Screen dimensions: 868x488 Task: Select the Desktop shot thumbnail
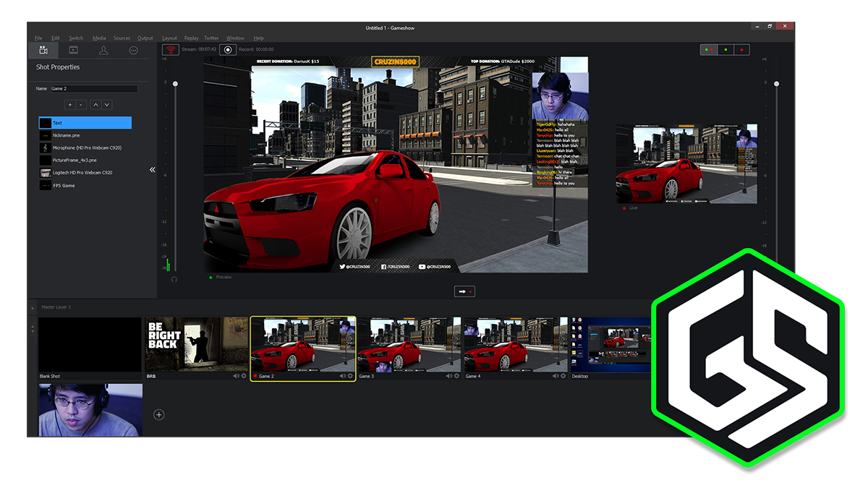click(611, 345)
